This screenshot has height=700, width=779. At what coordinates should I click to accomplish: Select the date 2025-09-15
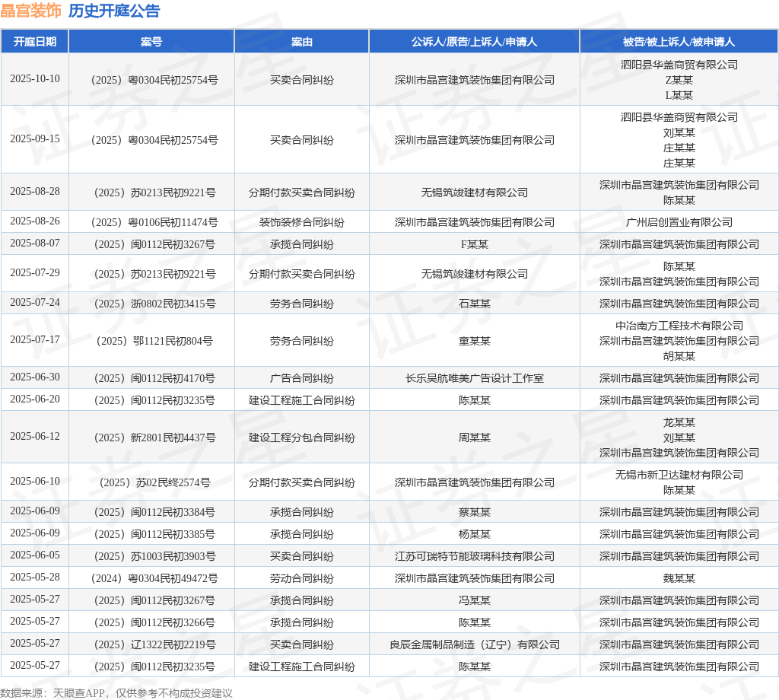tap(35, 139)
